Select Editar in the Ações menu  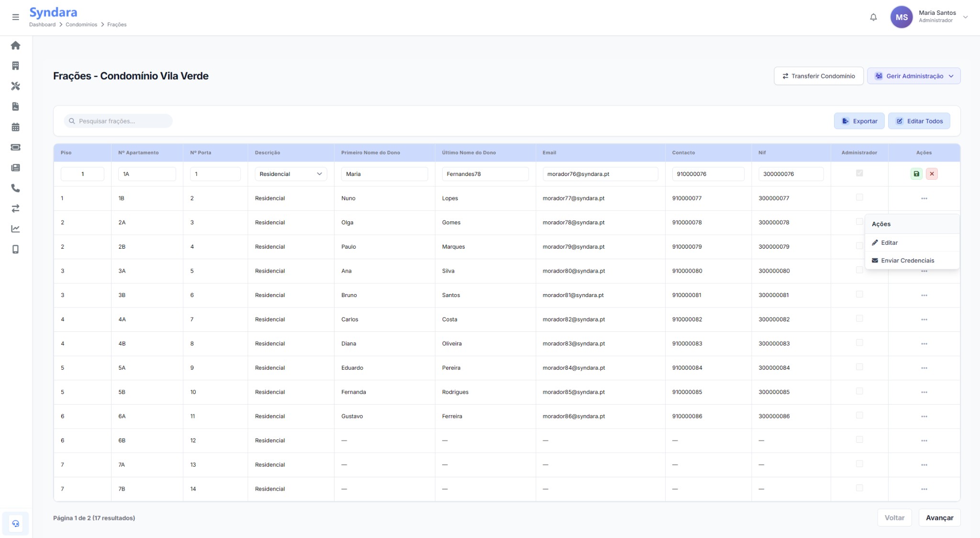[889, 242]
